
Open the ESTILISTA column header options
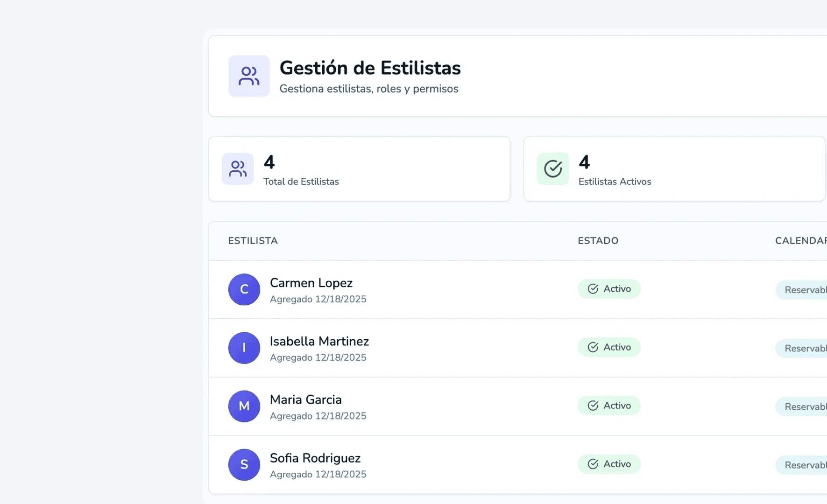pos(253,241)
